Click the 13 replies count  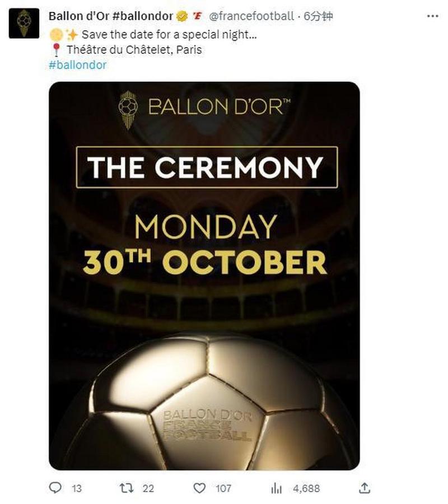pyautogui.click(x=77, y=488)
